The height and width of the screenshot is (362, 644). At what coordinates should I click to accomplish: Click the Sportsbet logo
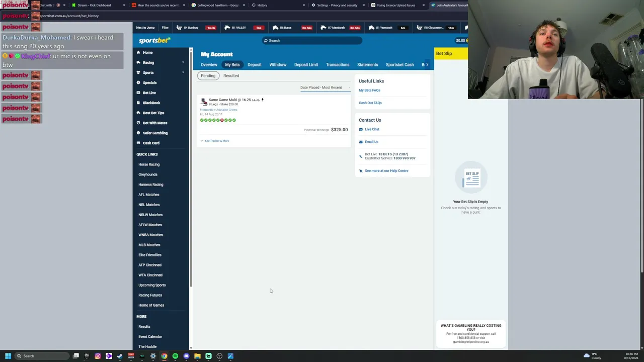click(154, 40)
